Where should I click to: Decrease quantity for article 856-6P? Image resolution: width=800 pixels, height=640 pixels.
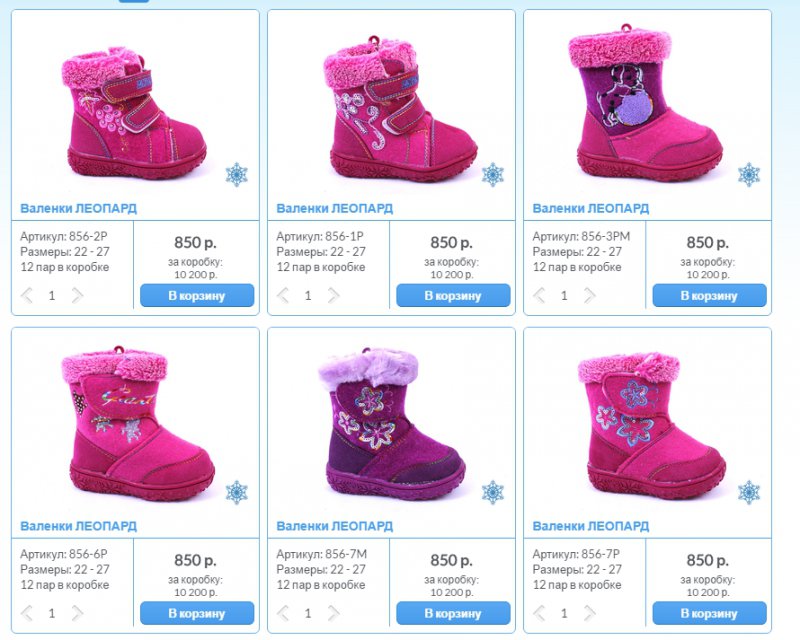point(27,613)
